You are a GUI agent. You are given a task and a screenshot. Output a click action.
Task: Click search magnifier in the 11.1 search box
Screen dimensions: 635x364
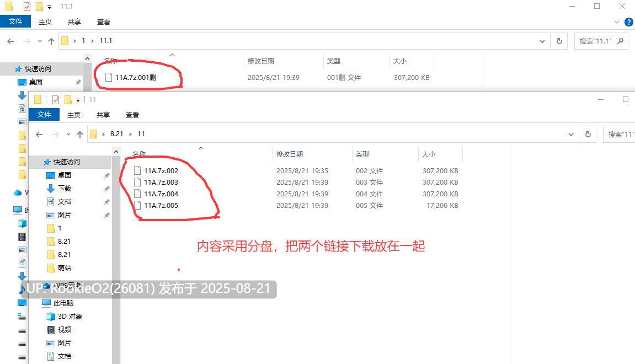(x=620, y=41)
